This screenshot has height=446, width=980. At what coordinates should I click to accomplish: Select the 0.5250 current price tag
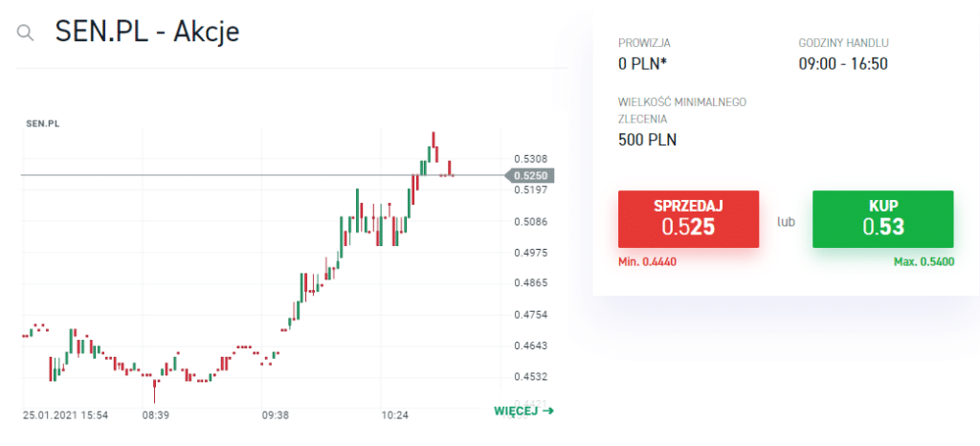click(529, 175)
